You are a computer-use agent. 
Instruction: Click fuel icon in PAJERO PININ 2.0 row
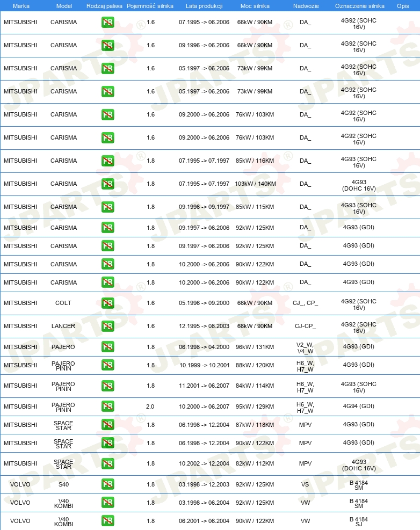(107, 406)
